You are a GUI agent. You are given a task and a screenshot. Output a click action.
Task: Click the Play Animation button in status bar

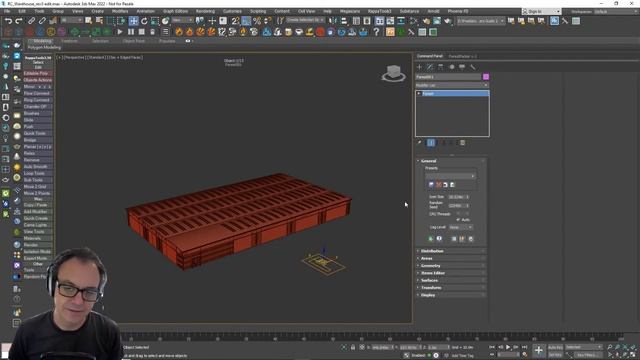coord(508,347)
